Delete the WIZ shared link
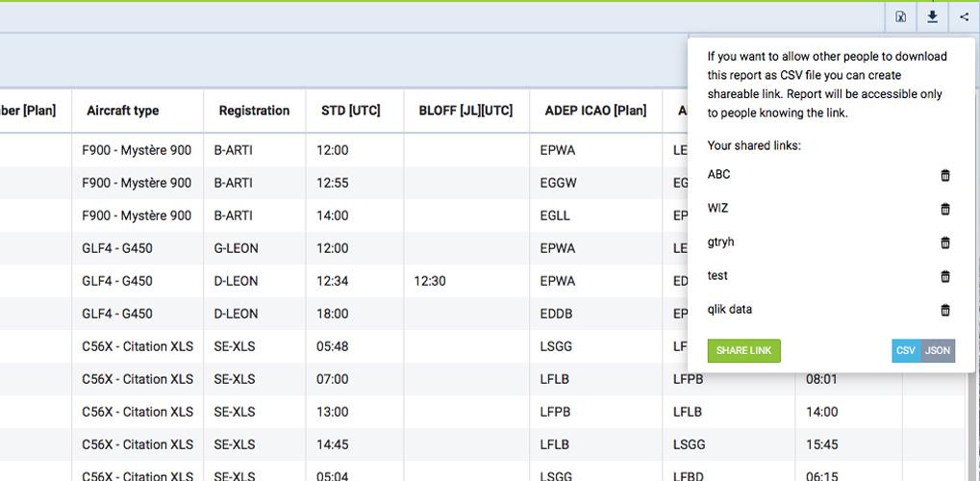 coord(945,209)
